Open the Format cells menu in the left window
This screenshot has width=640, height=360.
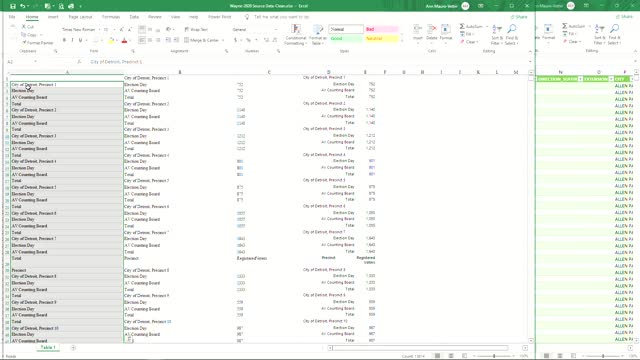click(446, 34)
